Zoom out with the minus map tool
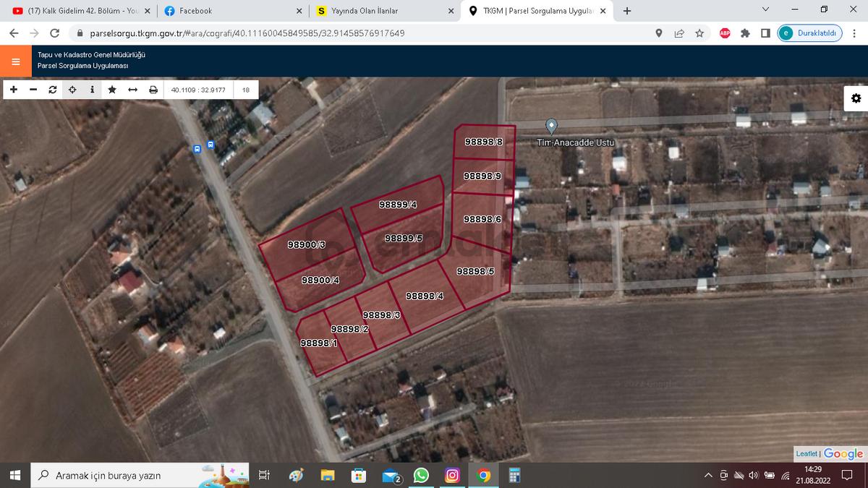868x488 pixels. [x=33, y=90]
